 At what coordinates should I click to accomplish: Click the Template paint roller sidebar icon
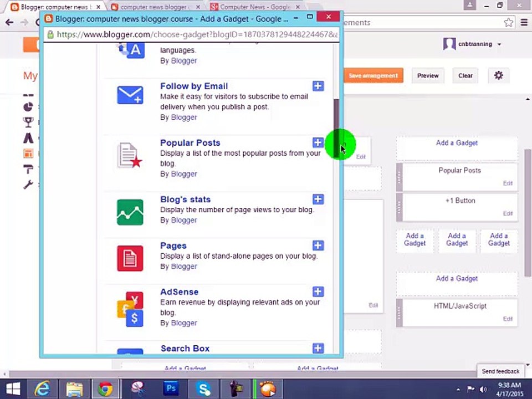click(28, 169)
